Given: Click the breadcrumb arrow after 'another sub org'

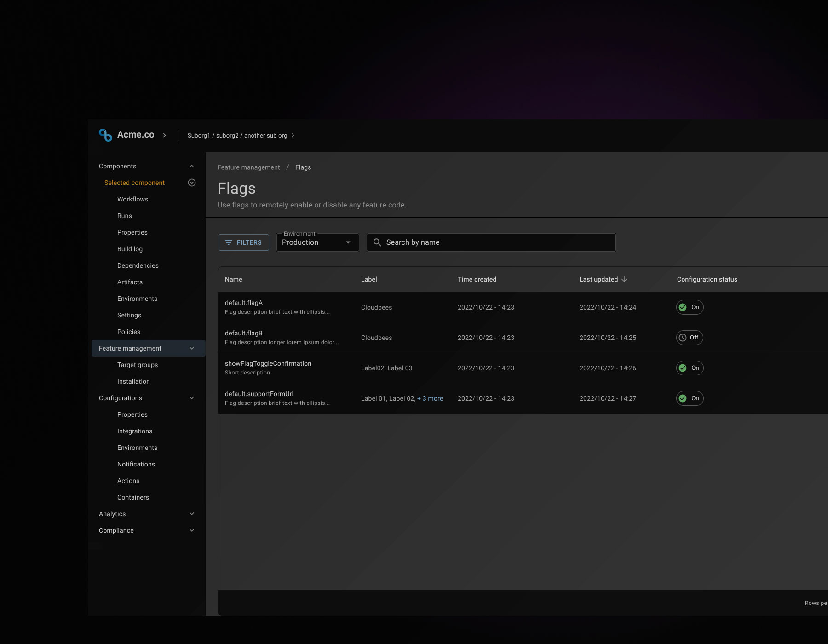Looking at the screenshot, I should [x=293, y=135].
